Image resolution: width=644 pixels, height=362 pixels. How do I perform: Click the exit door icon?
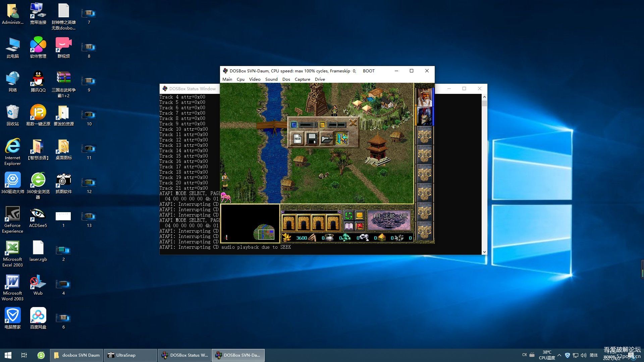342,138
